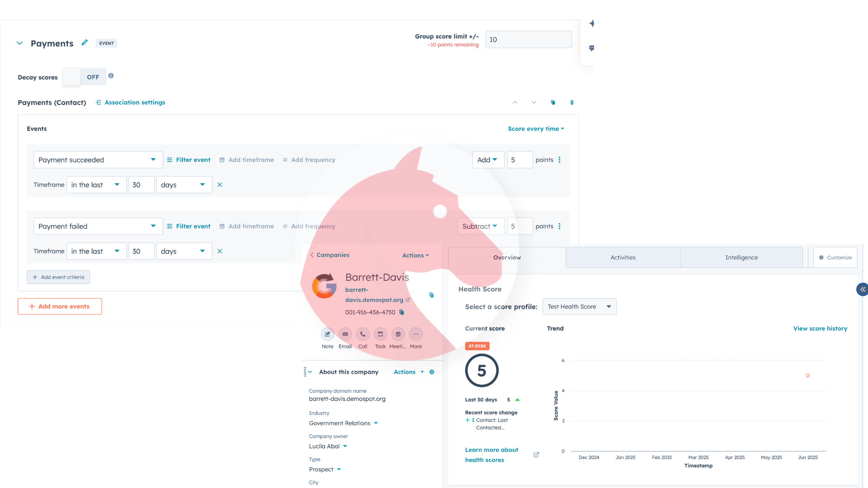Click the Call action icon

coord(363,334)
